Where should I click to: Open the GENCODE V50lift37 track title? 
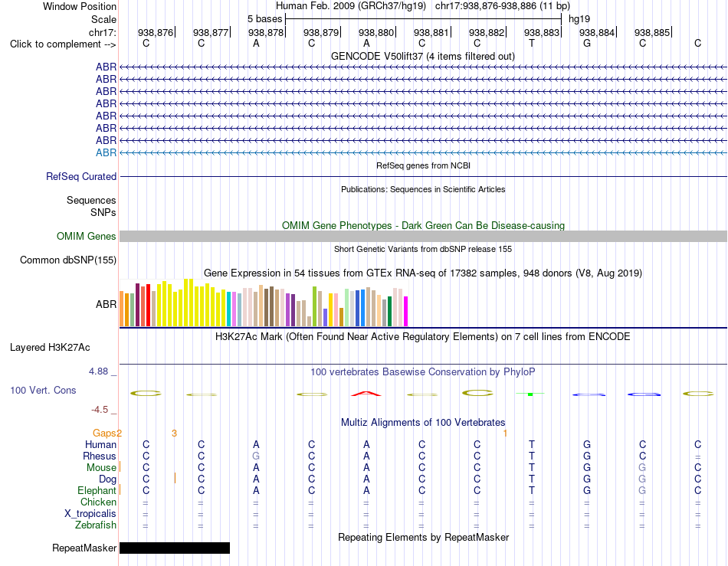point(422,56)
